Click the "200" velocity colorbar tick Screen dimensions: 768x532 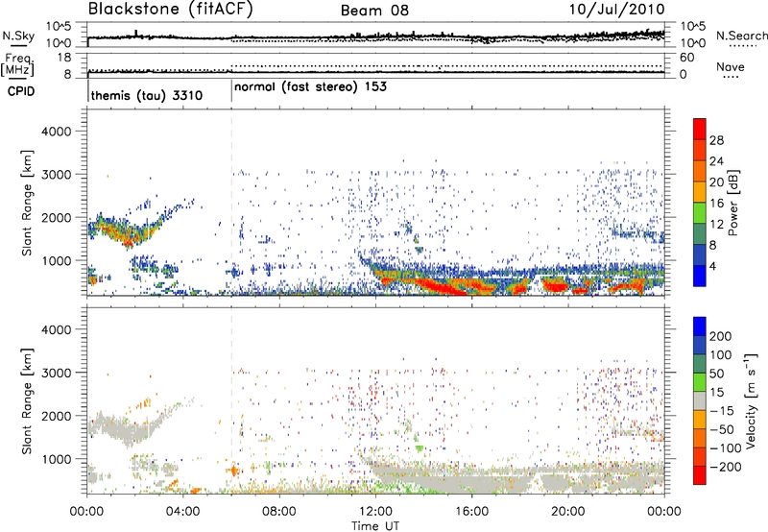point(721,336)
